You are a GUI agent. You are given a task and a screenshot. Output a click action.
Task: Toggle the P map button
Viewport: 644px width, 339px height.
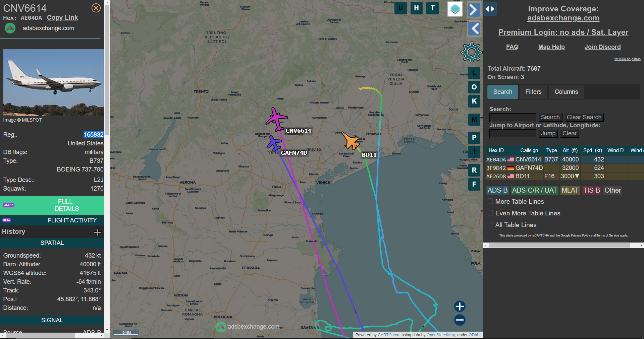(474, 138)
